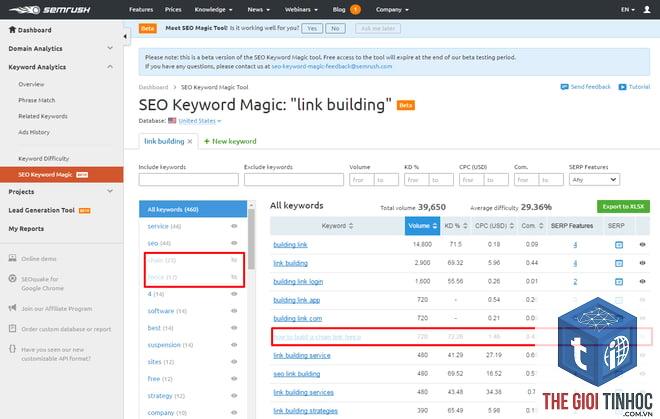Click the Dashboard home icon
The image size is (660, 419).
point(12,29)
